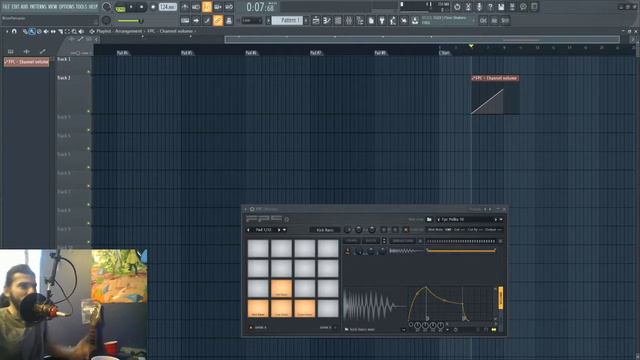This screenshot has height=360, width=640.
Task: Click the first icon in picker panel header
Action: click(x=11, y=51)
